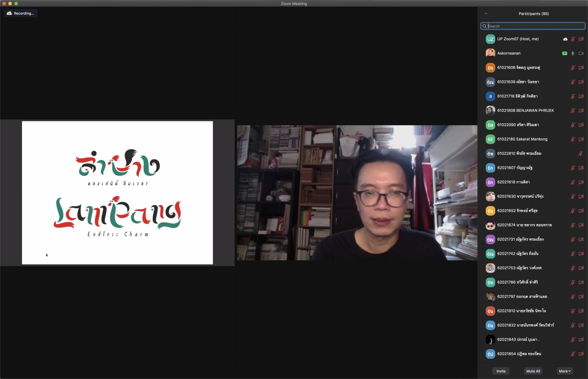
Task: Click the Zoom Meeting title bar text
Action: coord(294,4)
